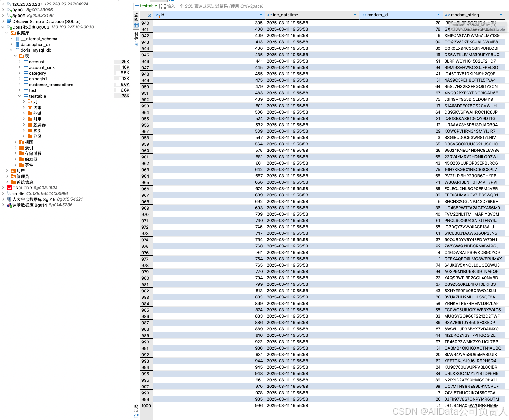Select the Triggers (触发器) folder under testtable

click(x=39, y=125)
